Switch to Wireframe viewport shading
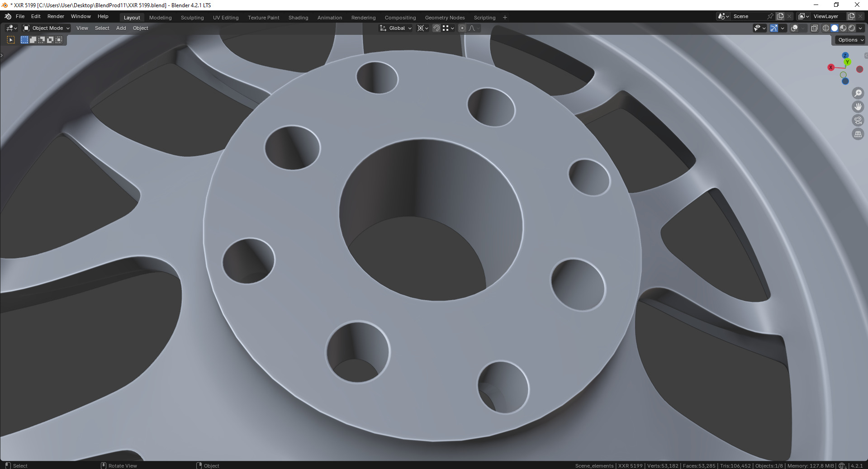This screenshot has width=868, height=469. pyautogui.click(x=826, y=28)
